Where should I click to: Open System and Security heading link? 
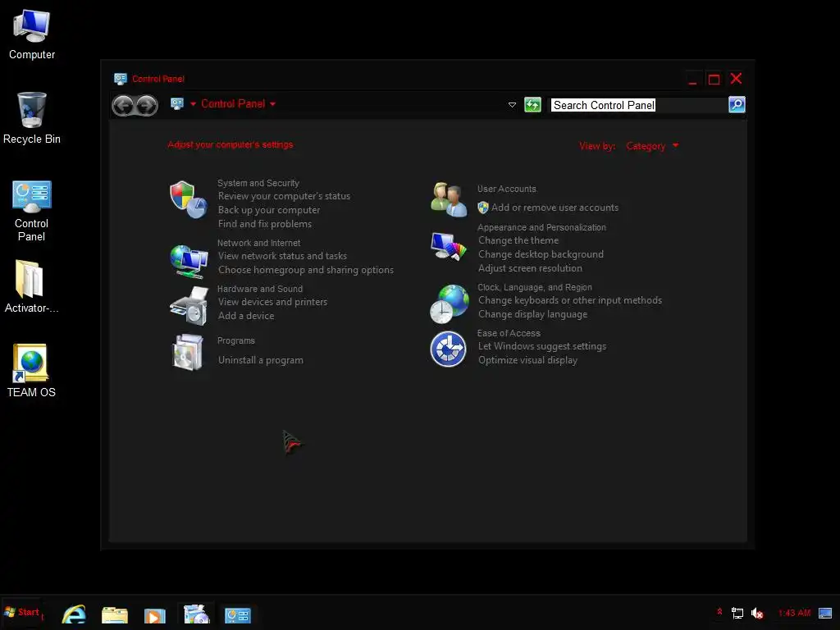pyautogui.click(x=258, y=183)
